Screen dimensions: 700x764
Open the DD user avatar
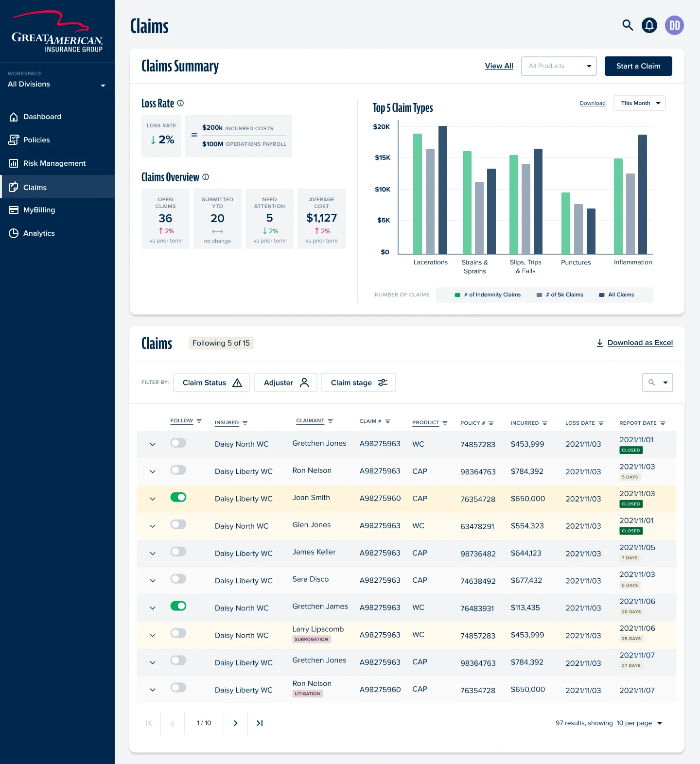tap(675, 25)
